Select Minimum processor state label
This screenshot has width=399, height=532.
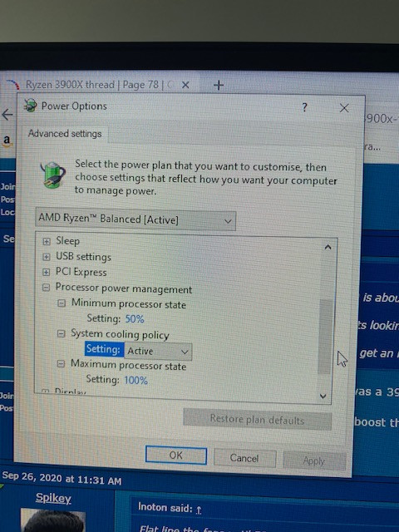(129, 303)
